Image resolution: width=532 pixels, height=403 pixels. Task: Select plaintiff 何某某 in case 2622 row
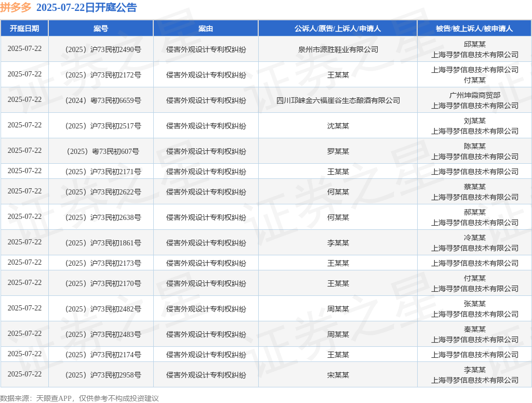click(338, 192)
